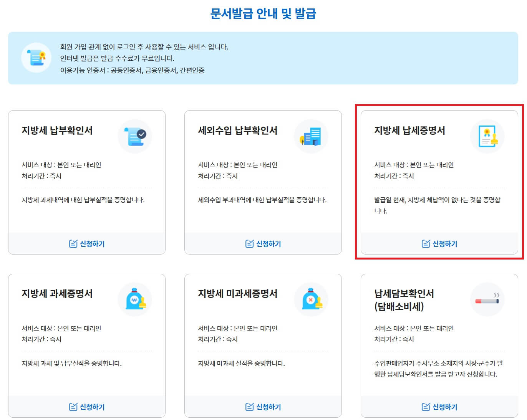This screenshot has height=420, width=527.
Task: Open 신청하기 for 납세담보확인서 (담배소비세)
Action: tap(439, 407)
